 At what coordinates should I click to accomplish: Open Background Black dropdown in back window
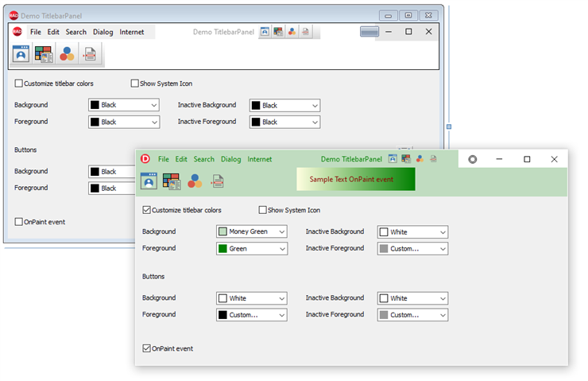pyautogui.click(x=124, y=105)
